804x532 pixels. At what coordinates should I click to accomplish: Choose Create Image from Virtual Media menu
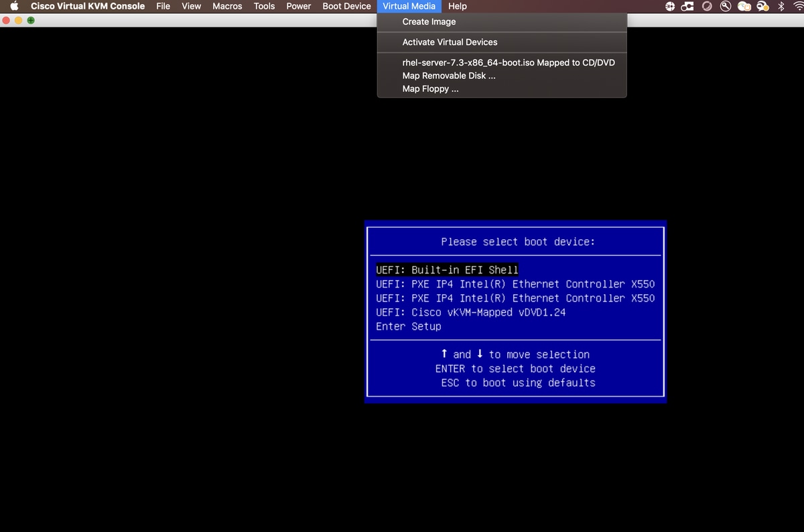click(502, 22)
